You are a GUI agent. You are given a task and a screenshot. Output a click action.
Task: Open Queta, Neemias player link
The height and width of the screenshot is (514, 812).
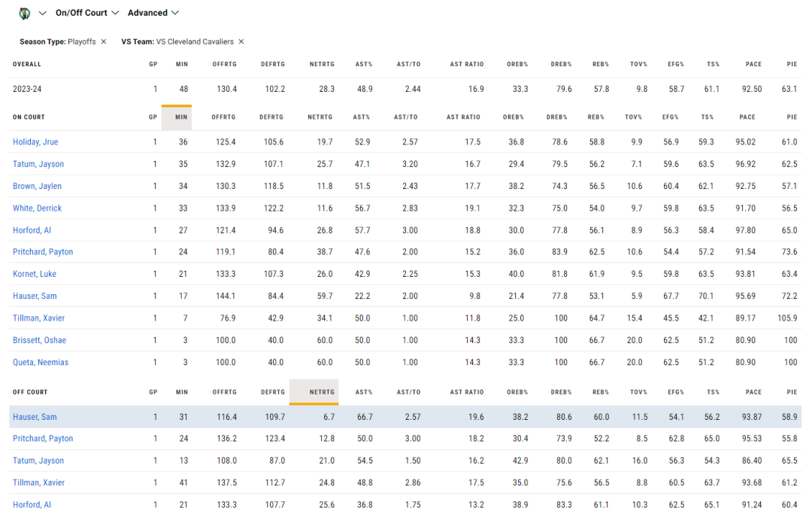pos(41,362)
